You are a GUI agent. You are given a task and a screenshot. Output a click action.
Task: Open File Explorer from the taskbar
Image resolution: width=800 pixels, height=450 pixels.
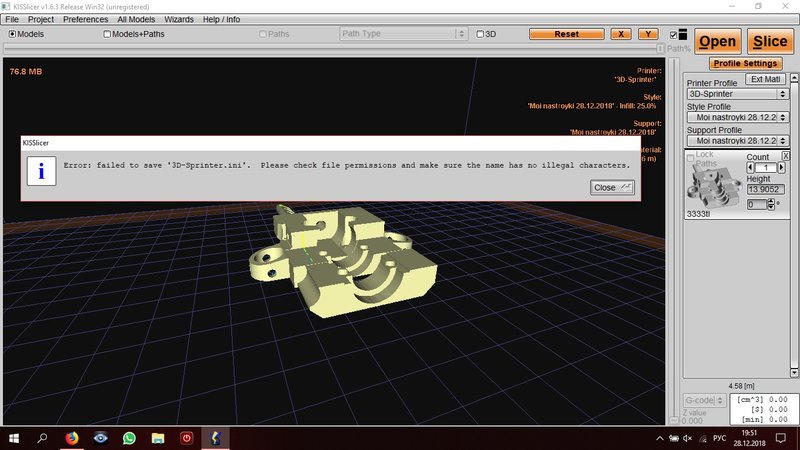[x=158, y=438]
